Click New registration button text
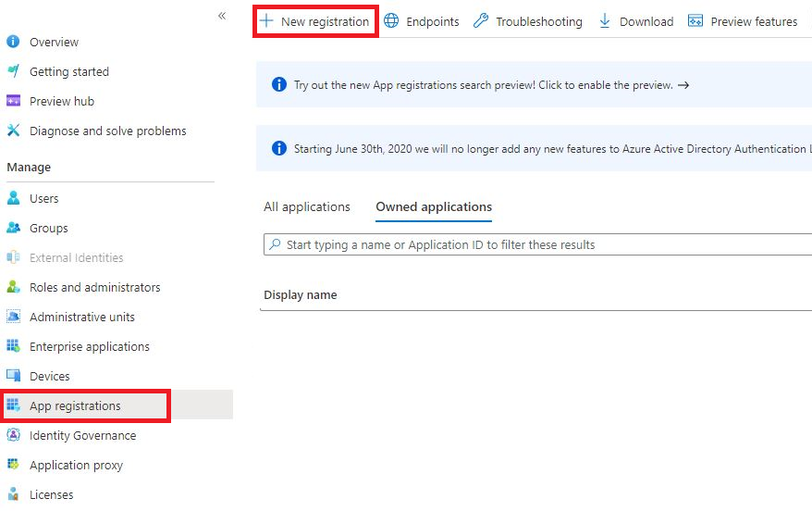The width and height of the screenshot is (812, 511). [325, 22]
